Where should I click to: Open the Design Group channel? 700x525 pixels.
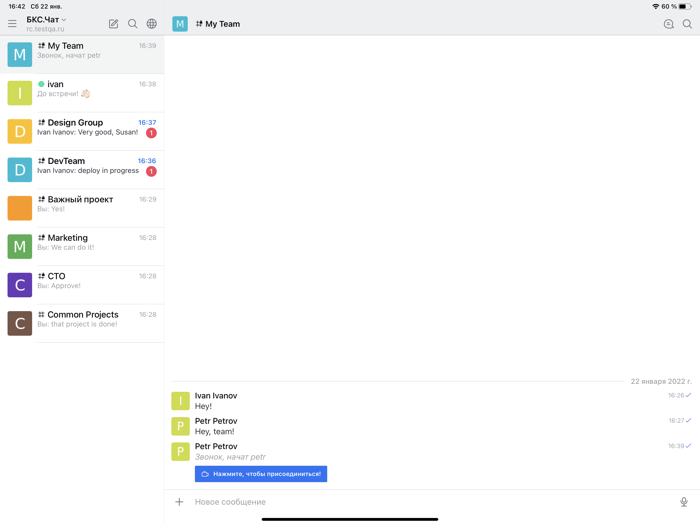[x=82, y=131]
